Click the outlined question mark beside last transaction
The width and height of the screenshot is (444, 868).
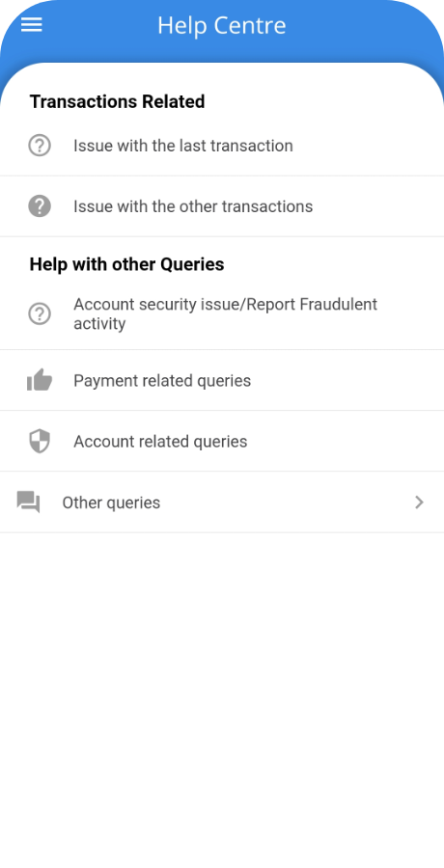pyautogui.click(x=40, y=146)
